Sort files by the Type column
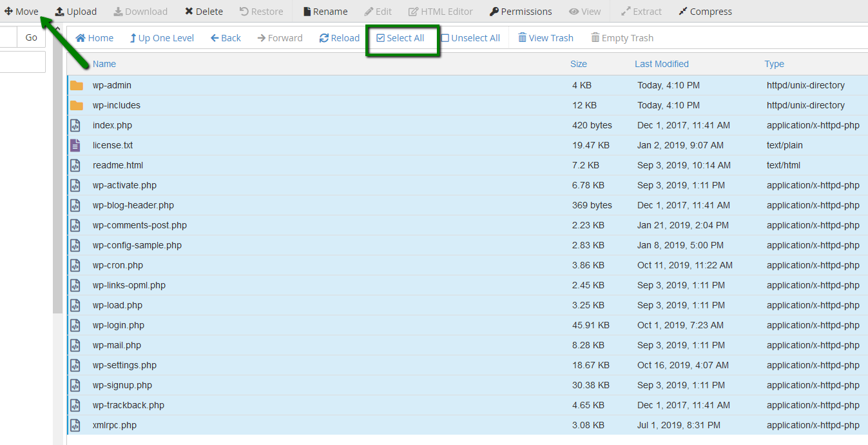 coord(774,64)
